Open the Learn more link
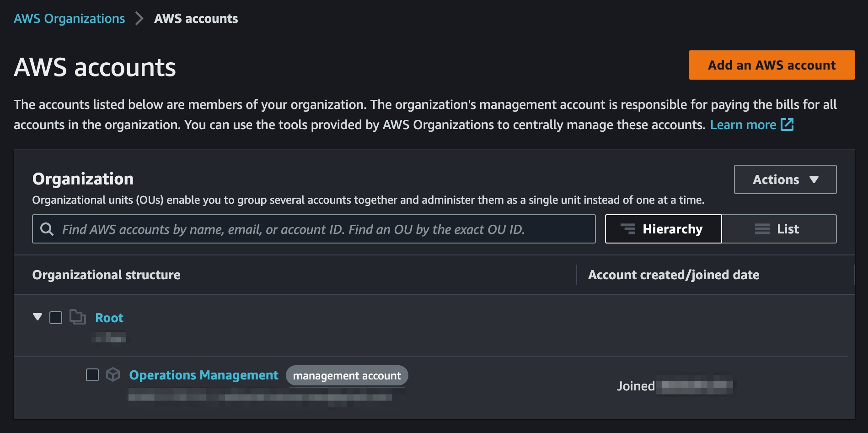The image size is (868, 433). point(743,124)
